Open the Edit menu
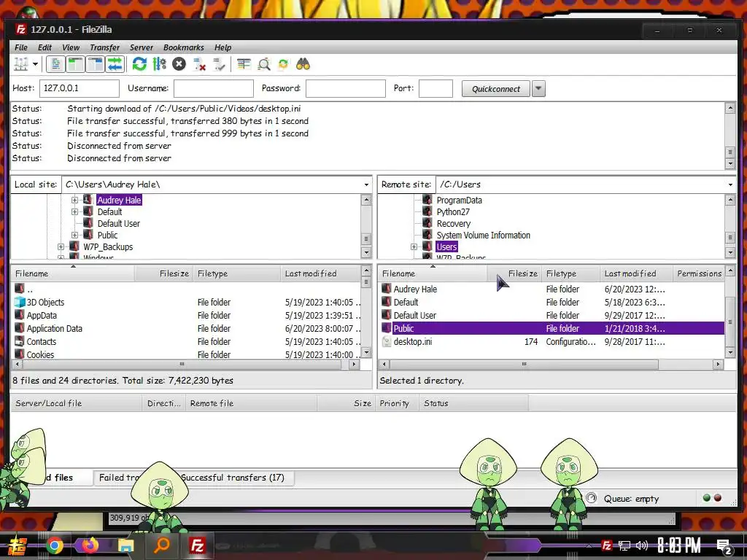The height and width of the screenshot is (560, 747). pyautogui.click(x=44, y=47)
